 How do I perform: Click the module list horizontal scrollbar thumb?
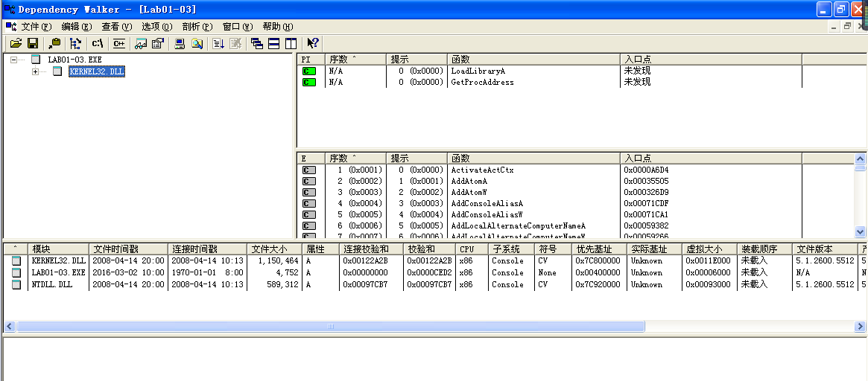[328, 326]
